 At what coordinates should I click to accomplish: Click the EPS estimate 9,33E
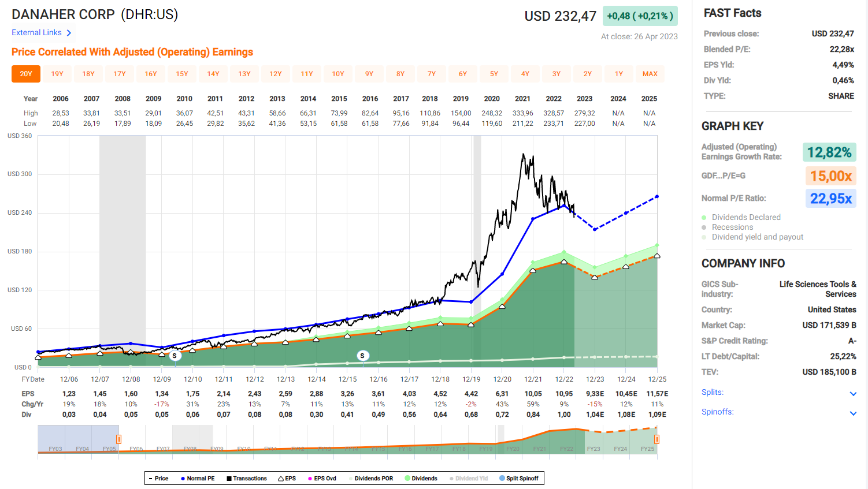click(595, 394)
